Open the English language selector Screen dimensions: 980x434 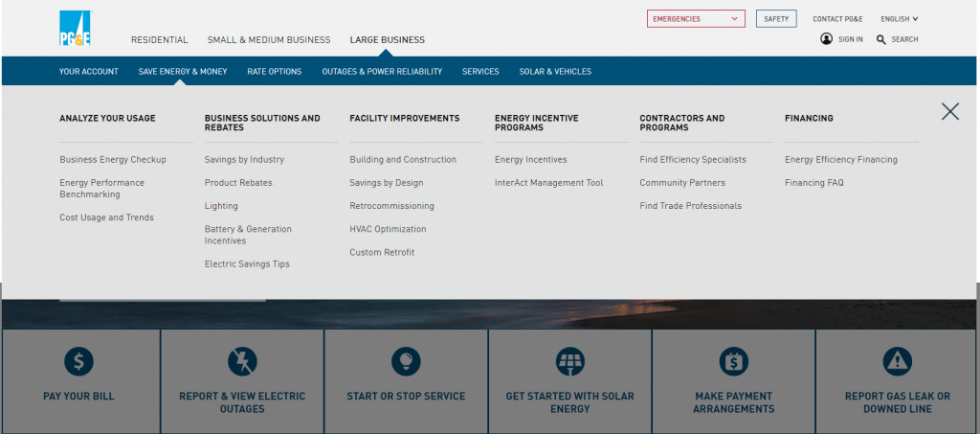[900, 19]
